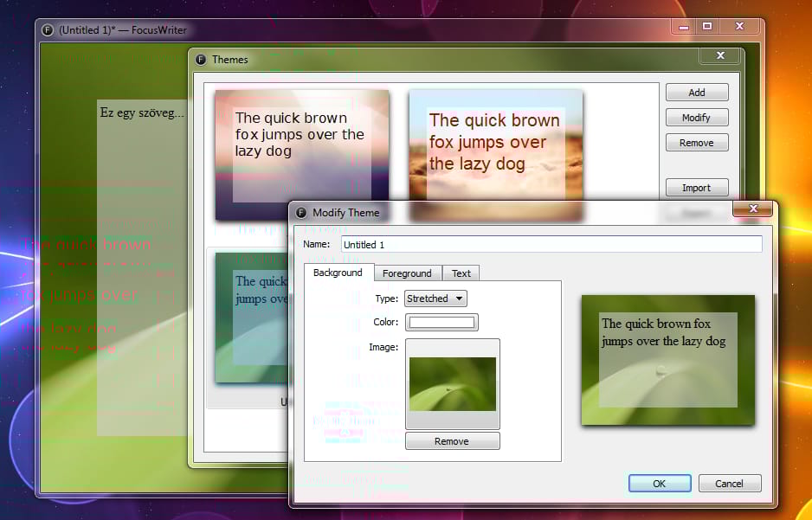812x520 pixels.
Task: Click the "Image:" label on Background tab
Action: pos(383,347)
